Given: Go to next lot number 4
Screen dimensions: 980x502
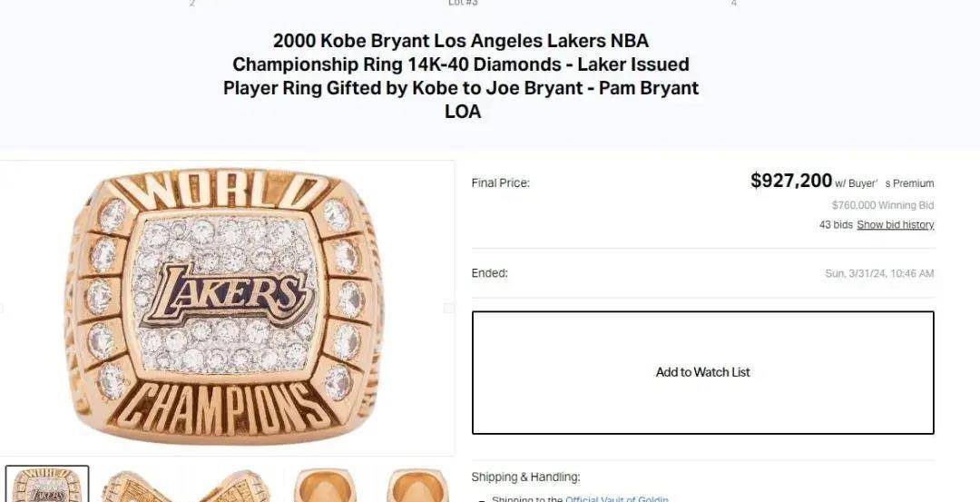Looking at the screenshot, I should 734,3.
